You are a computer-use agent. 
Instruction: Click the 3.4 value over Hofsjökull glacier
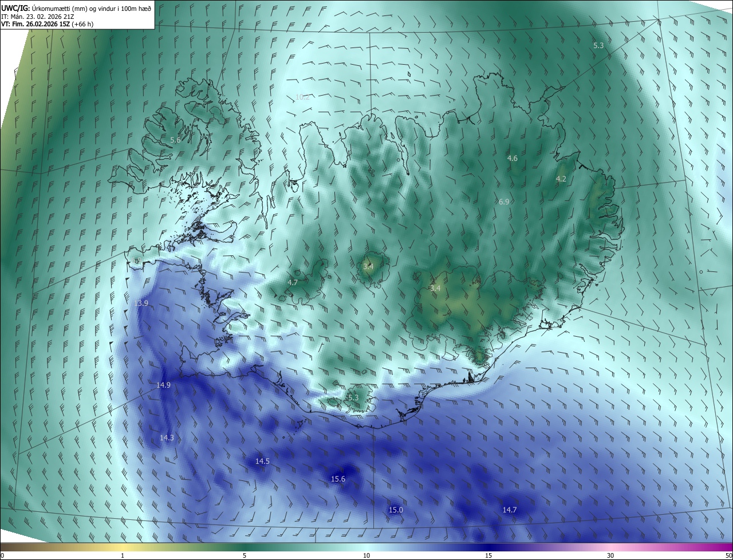coord(368,266)
